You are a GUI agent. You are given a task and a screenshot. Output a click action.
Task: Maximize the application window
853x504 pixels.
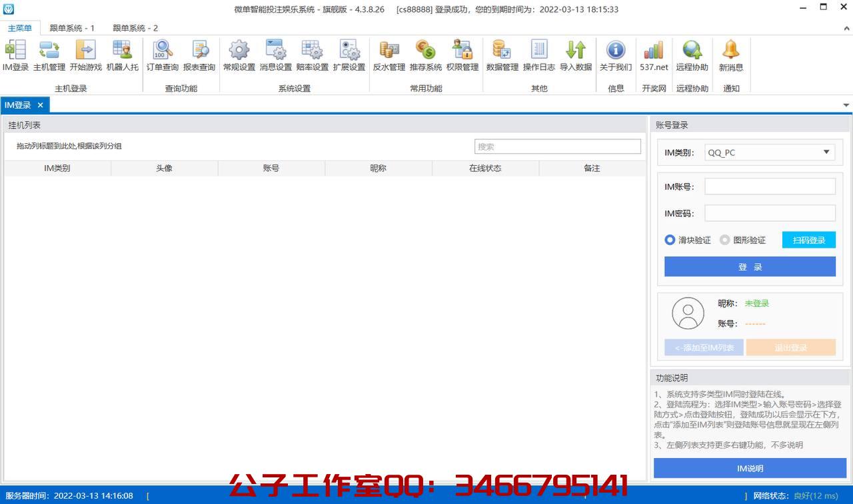tap(823, 7)
